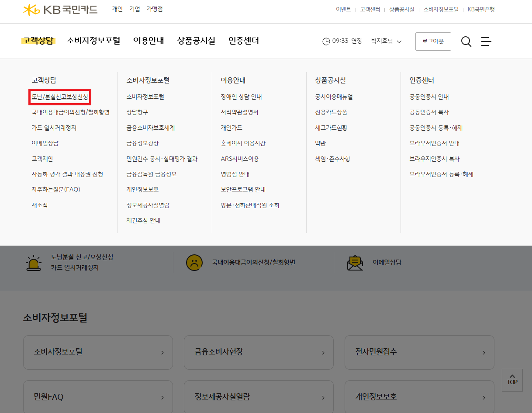Screen dimensions: 532x413
Task: Open search using the magnifier icon
Action: (x=466, y=41)
